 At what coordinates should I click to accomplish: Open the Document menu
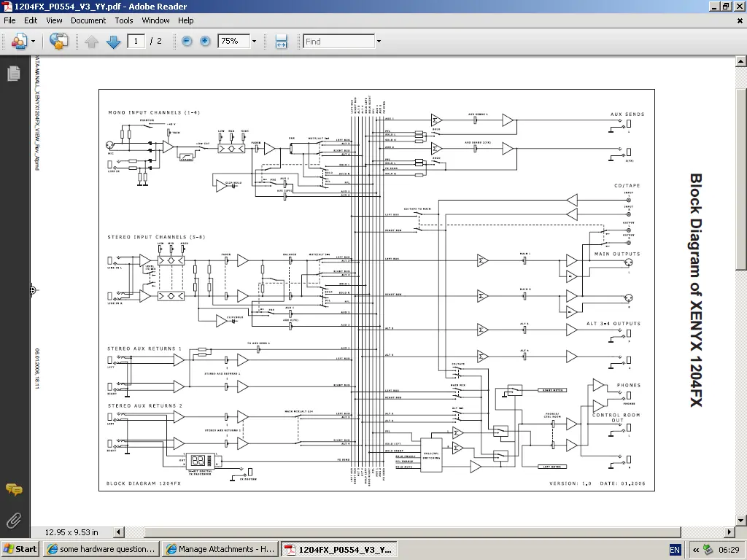coord(88,20)
